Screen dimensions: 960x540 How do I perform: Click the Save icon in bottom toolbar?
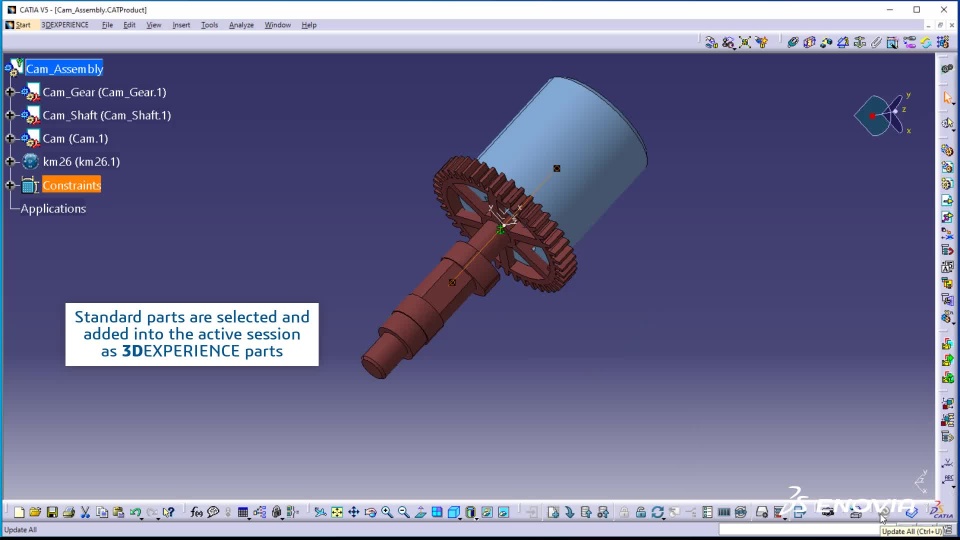click(52, 512)
